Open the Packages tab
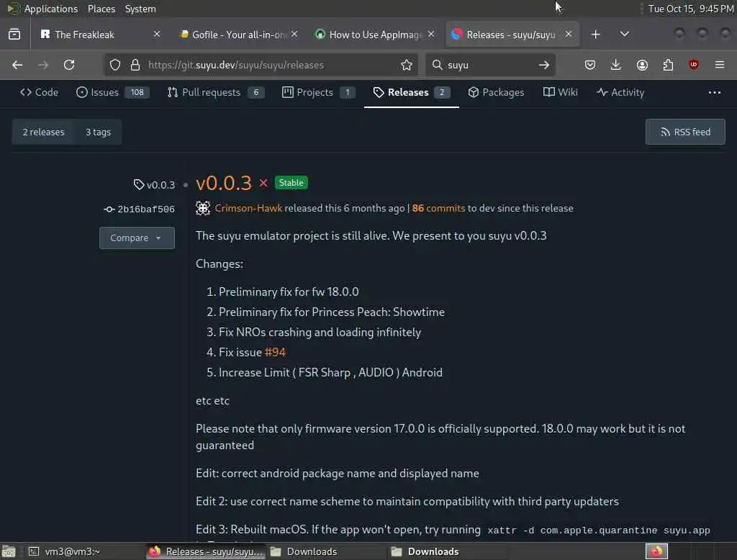This screenshot has height=560, width=737. (x=496, y=93)
